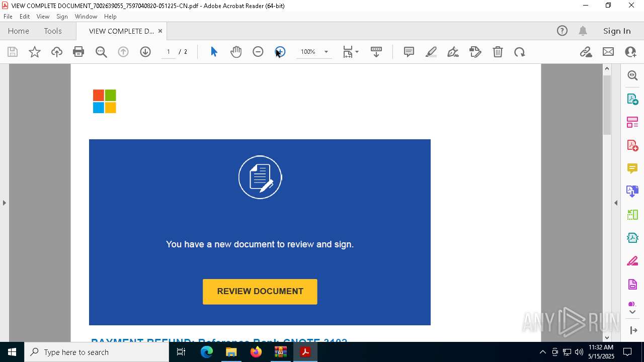Open Help question mark icon
Viewport: 644px width, 362px height.
click(x=562, y=31)
